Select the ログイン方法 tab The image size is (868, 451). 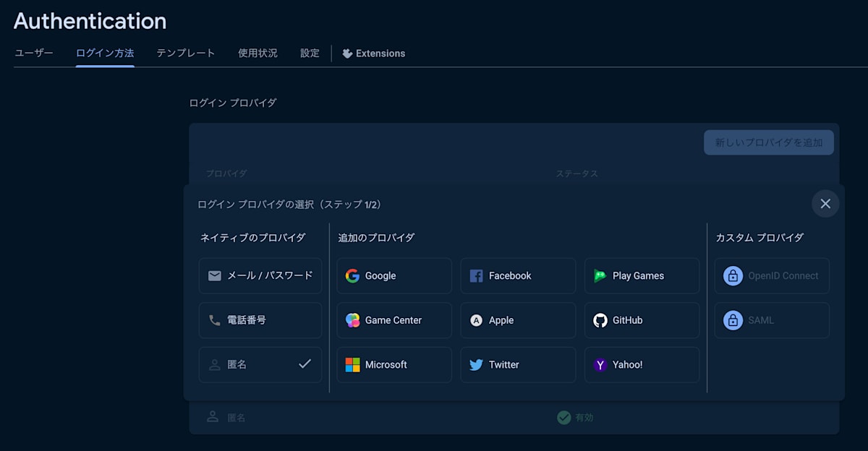pos(105,53)
